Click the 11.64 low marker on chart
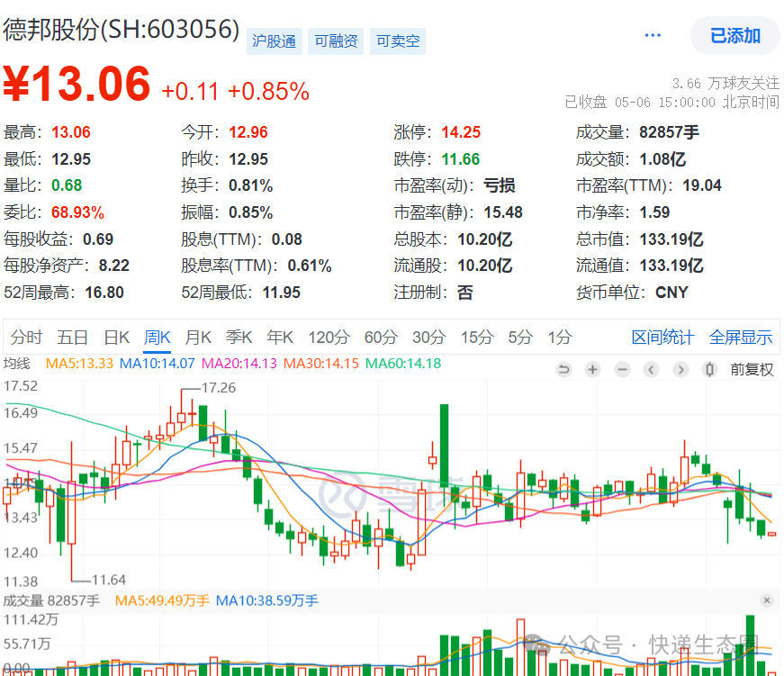The height and width of the screenshot is (676, 784). tap(109, 580)
